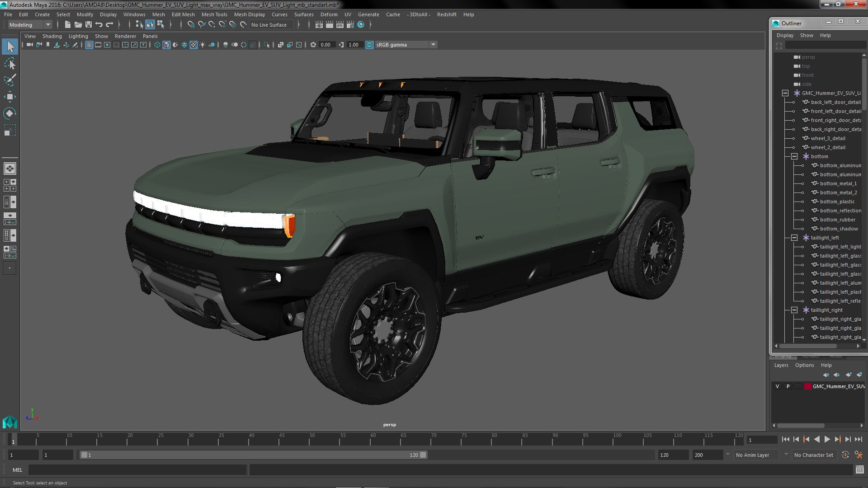Show Single Perspective View layout
This screenshot has height=488, width=868.
click(10, 169)
